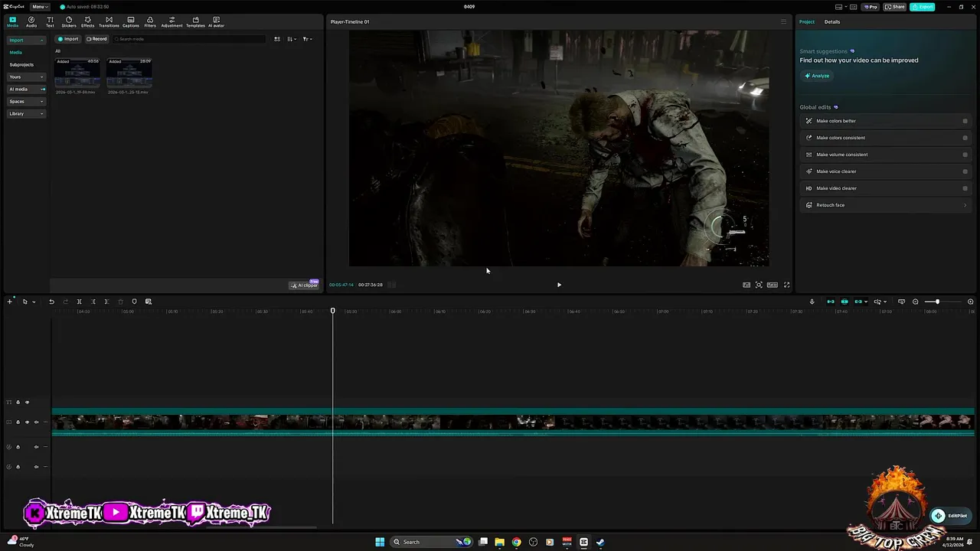Open the Windows Start menu
Screen dimensions: 980x551
pyautogui.click(x=380, y=542)
